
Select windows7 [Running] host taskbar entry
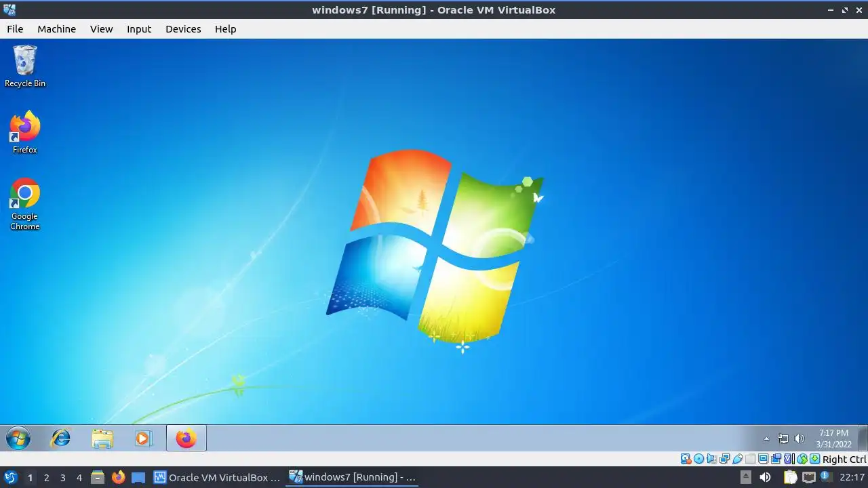(352, 477)
